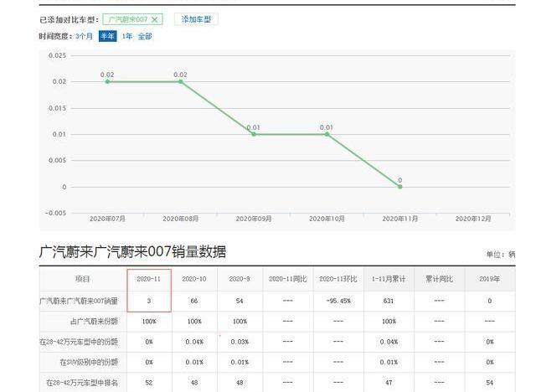Click the 2020-11 table column header
This screenshot has width=536, height=392.
(149, 279)
